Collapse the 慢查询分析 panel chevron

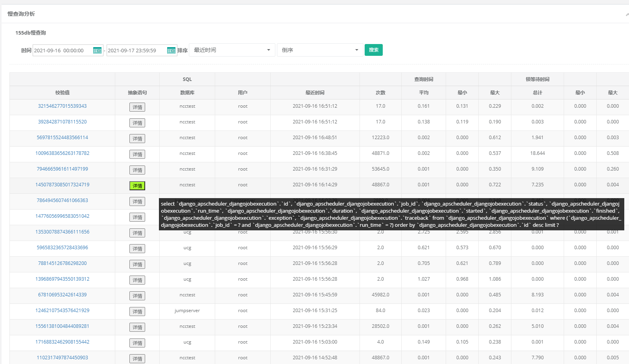(x=627, y=15)
